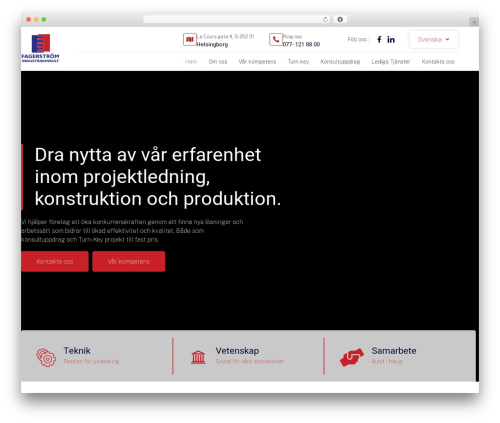
Task: Click the red Kontakta oss button
Action: point(55,262)
